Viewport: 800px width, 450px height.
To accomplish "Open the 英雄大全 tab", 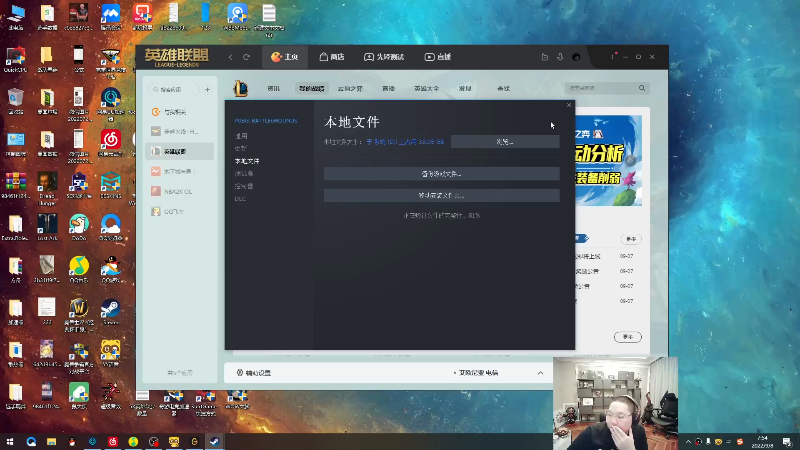I will pyautogui.click(x=427, y=89).
